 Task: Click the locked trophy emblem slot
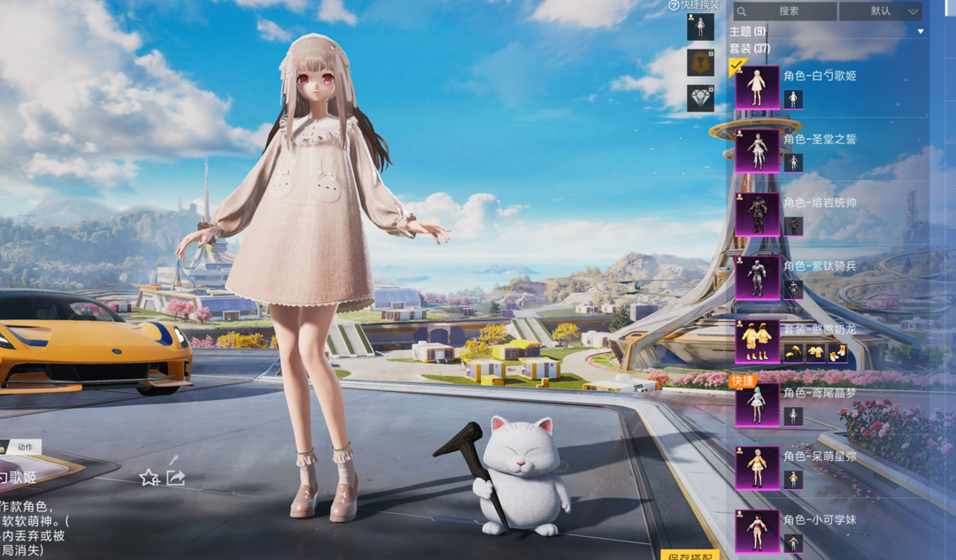click(700, 63)
